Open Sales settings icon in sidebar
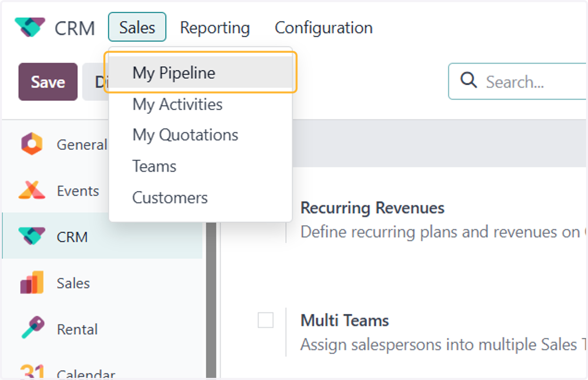 (x=32, y=283)
